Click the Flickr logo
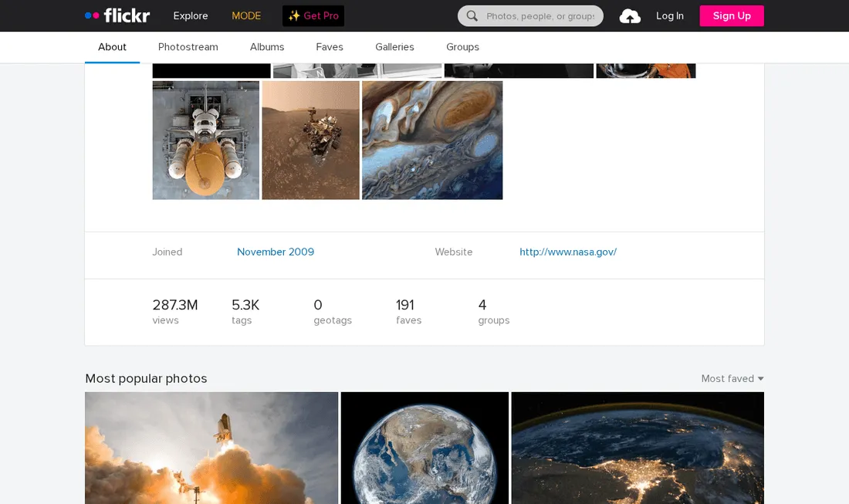This screenshot has width=849, height=504. pos(117,15)
